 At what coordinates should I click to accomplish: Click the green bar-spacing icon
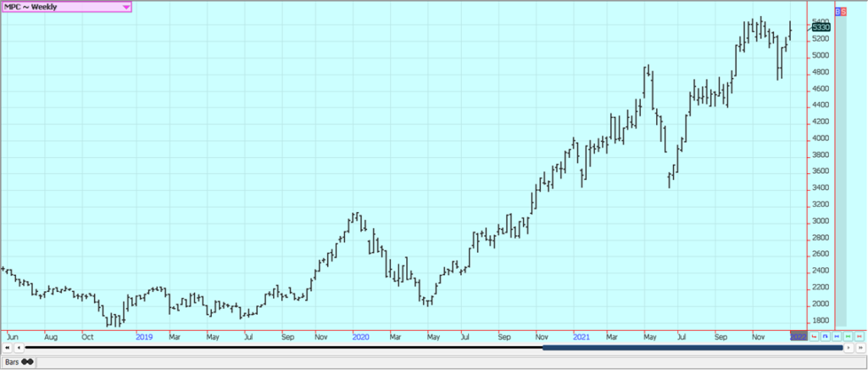pos(848,336)
